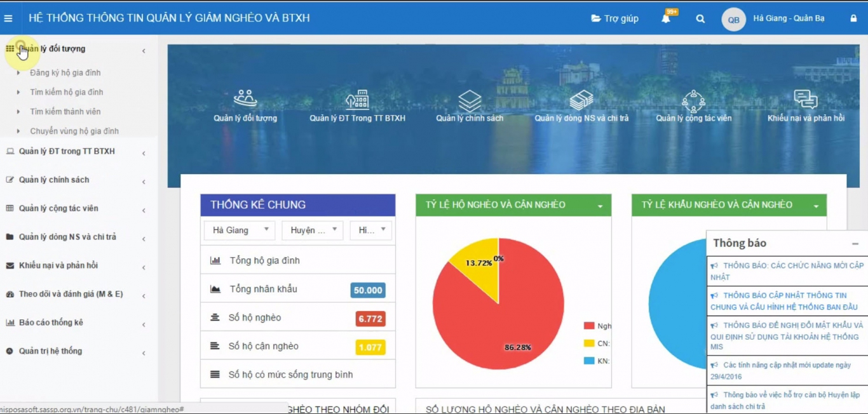This screenshot has width=868, height=414.
Task: Click the lock icon in header
Action: point(853,18)
